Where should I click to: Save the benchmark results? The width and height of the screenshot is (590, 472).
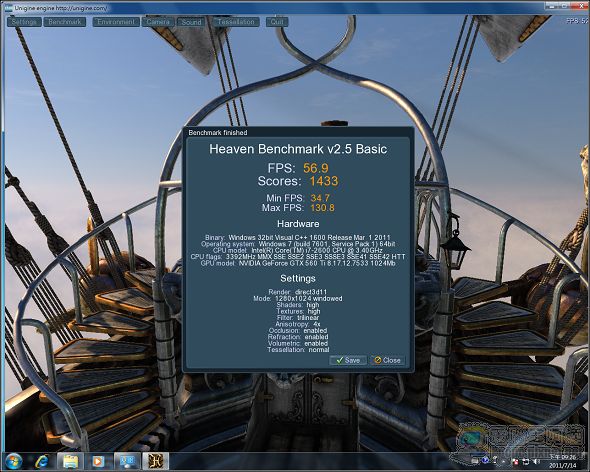[x=348, y=360]
